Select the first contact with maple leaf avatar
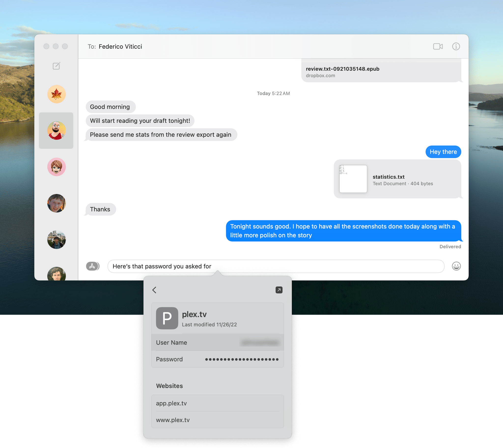503x448 pixels. [56, 94]
